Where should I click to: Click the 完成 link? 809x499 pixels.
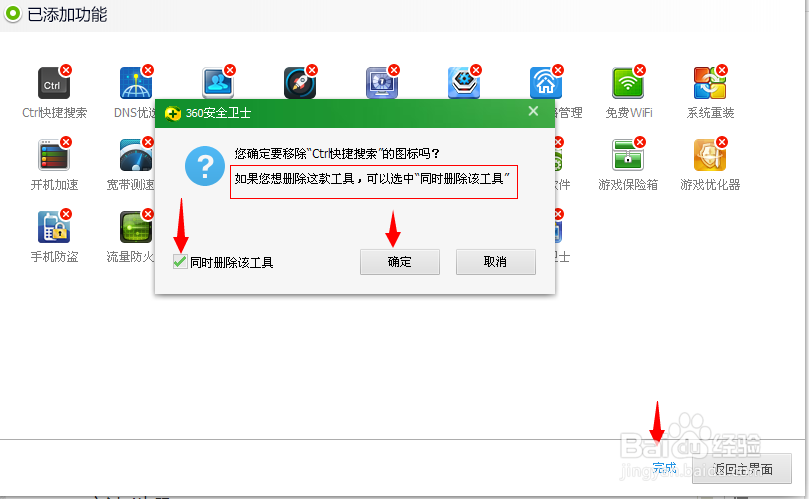click(664, 468)
